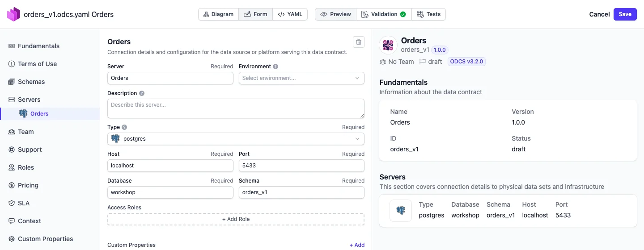
Task: Click + Add link for Custom Properties
Action: (x=357, y=245)
